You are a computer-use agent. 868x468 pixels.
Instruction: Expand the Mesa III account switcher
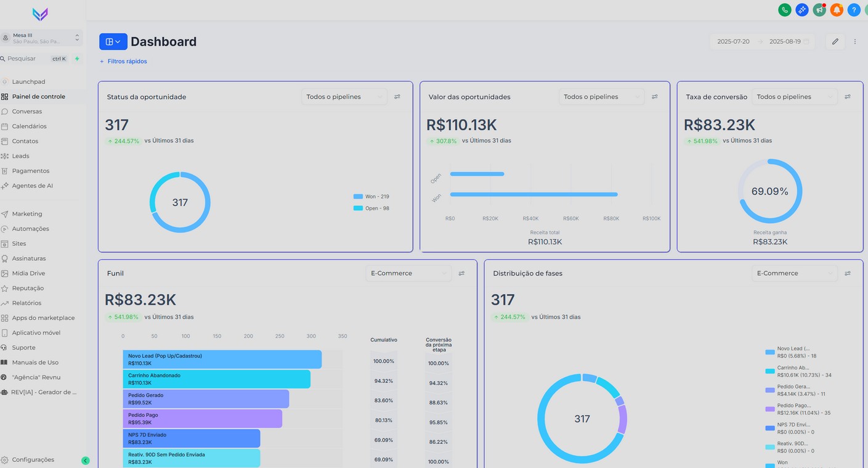[41, 38]
